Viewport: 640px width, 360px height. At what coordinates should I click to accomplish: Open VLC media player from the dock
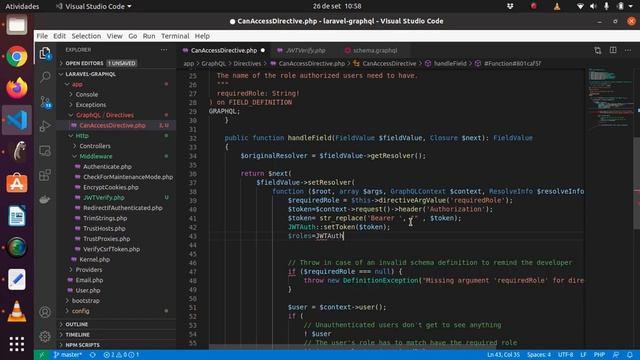coord(17,311)
